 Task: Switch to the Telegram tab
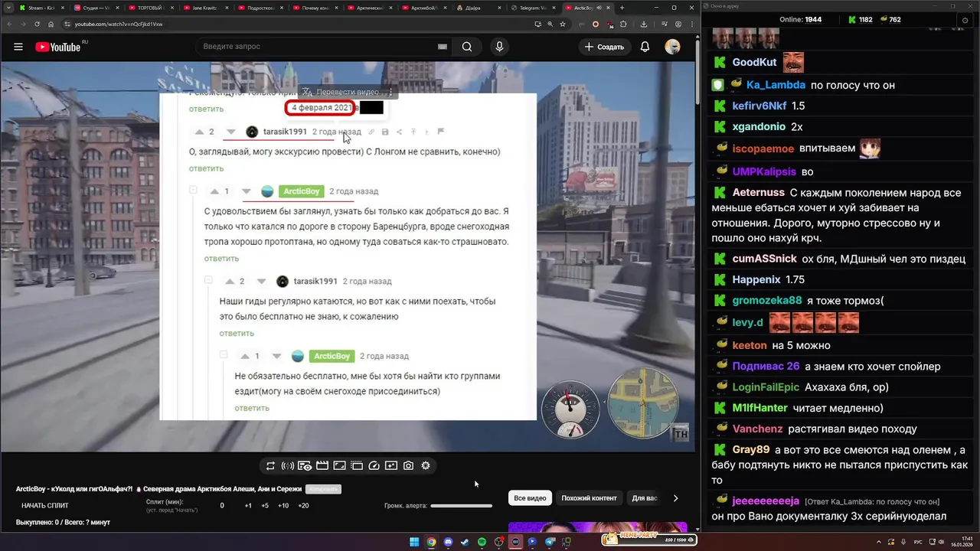[532, 8]
